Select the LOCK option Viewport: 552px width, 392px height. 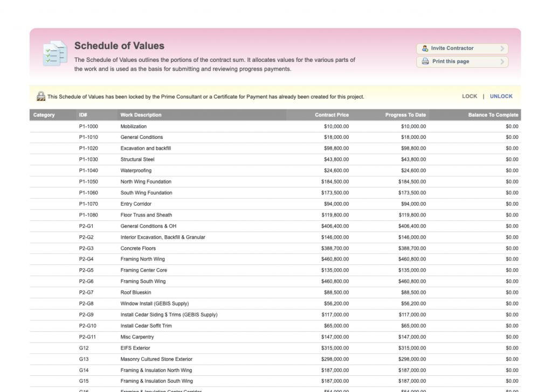tap(470, 96)
